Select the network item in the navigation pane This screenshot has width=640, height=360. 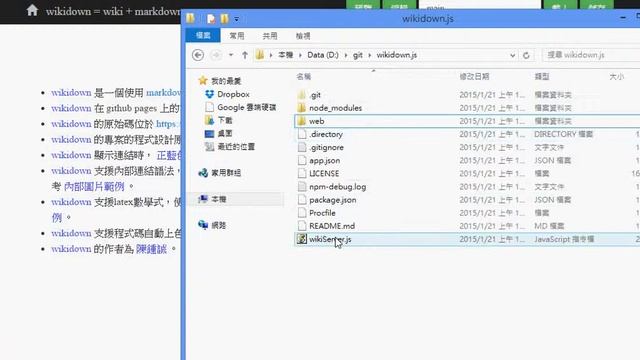219,225
